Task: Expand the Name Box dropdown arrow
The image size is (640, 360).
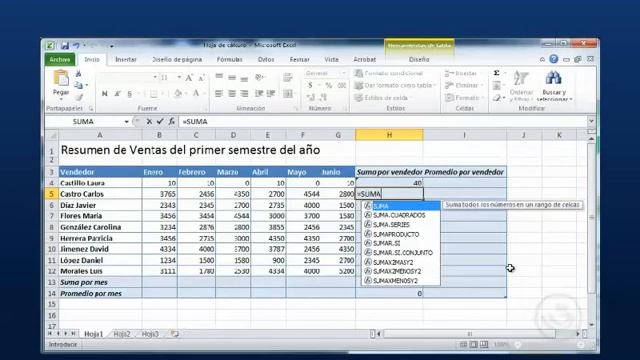Action: (x=127, y=122)
